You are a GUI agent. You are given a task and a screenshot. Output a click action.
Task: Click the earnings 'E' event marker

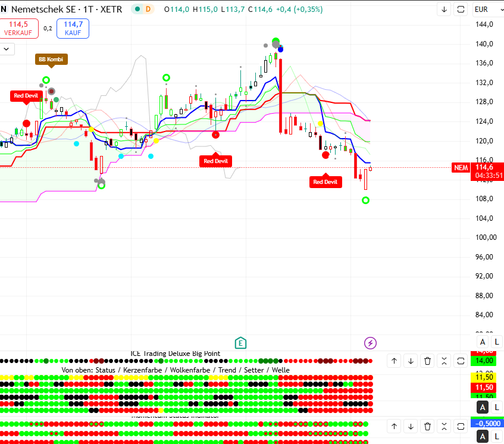coord(240,342)
